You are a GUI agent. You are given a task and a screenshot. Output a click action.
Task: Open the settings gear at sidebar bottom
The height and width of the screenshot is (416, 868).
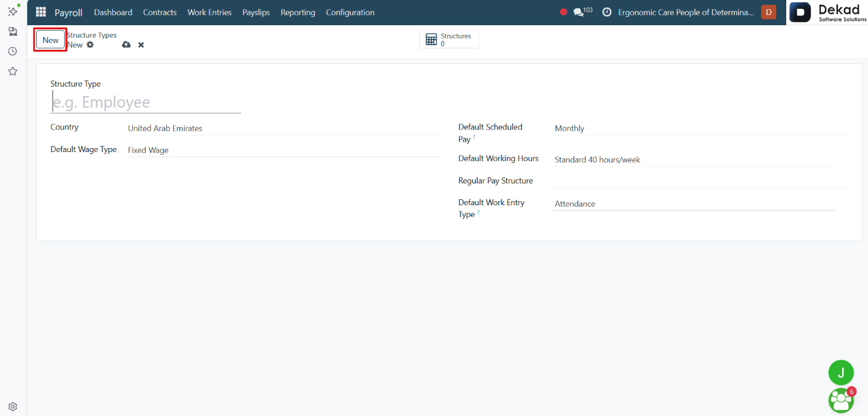[x=13, y=406]
